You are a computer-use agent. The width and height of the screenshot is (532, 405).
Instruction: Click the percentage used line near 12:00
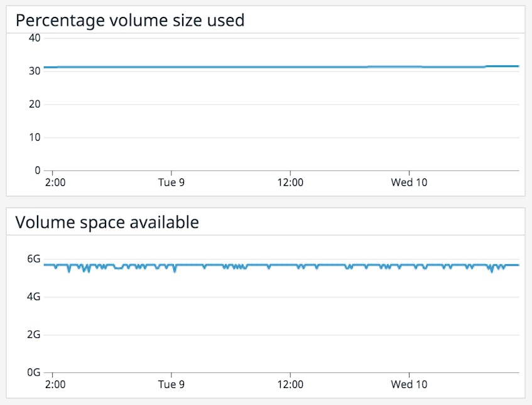[x=290, y=67]
